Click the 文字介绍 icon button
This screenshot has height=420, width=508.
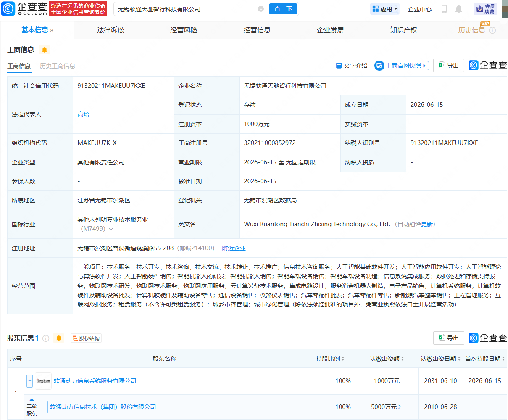pos(352,66)
